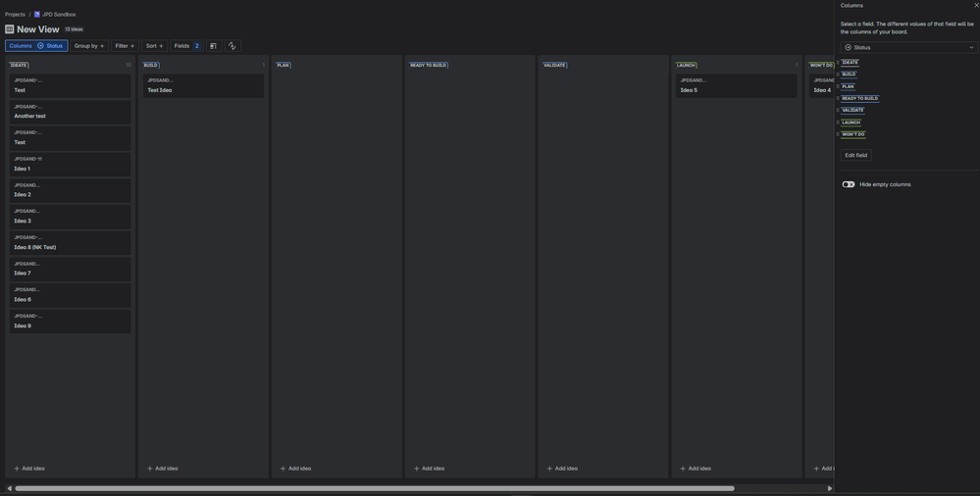Grab the VALIDATE drag handle in panel

(838, 110)
